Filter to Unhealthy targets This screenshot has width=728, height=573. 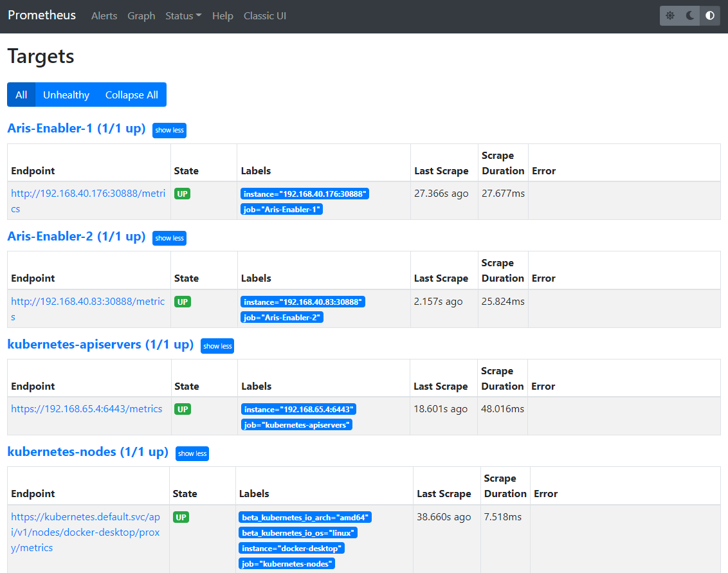(x=66, y=95)
